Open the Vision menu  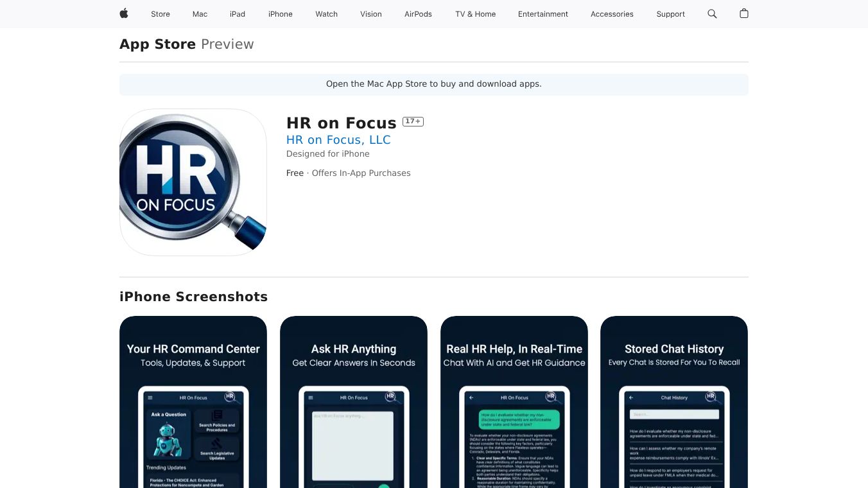coord(371,14)
